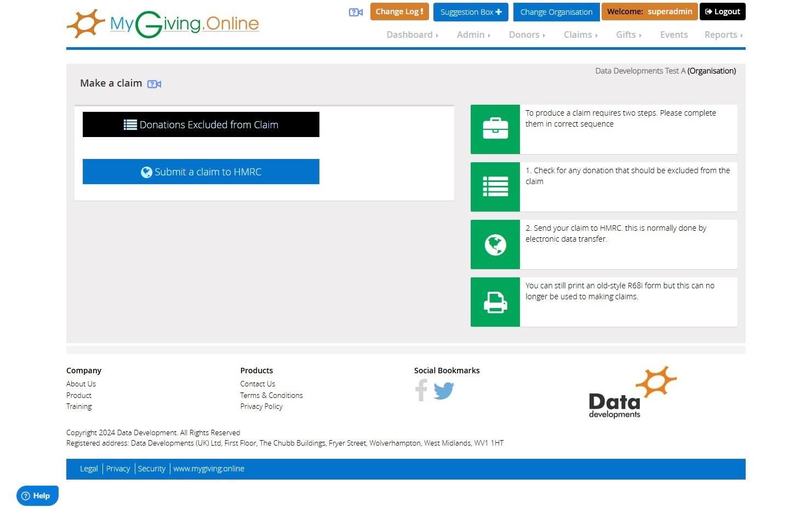Click Submit a claim to HMRC
Viewport: 812px width, 524px height.
(201, 172)
